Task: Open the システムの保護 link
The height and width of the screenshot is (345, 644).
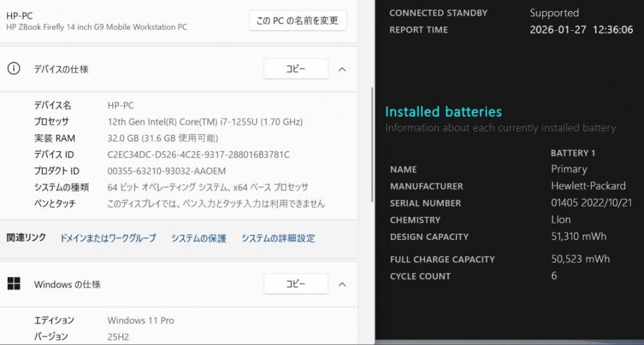Action: pos(198,238)
